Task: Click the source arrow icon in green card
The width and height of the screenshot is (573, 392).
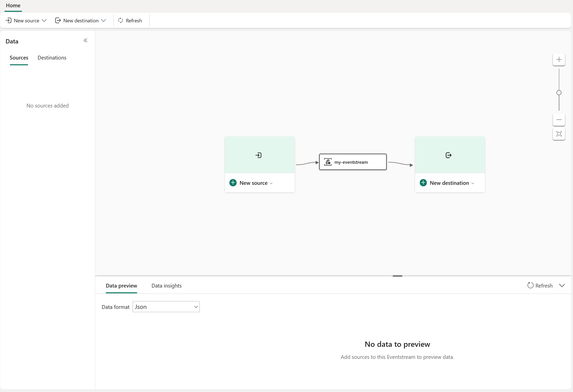Action: pos(258,155)
